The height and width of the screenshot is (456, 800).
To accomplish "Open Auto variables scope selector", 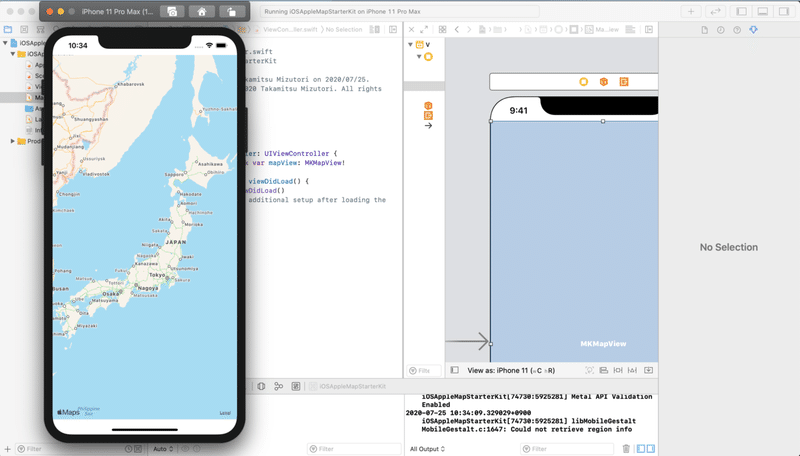I will [163, 449].
